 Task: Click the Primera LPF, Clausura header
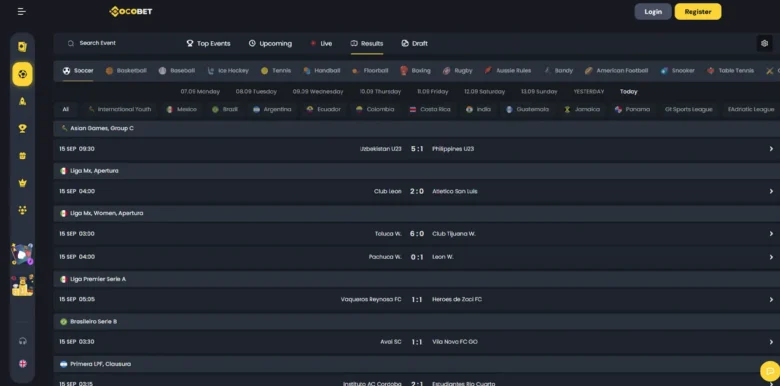pyautogui.click(x=416, y=364)
